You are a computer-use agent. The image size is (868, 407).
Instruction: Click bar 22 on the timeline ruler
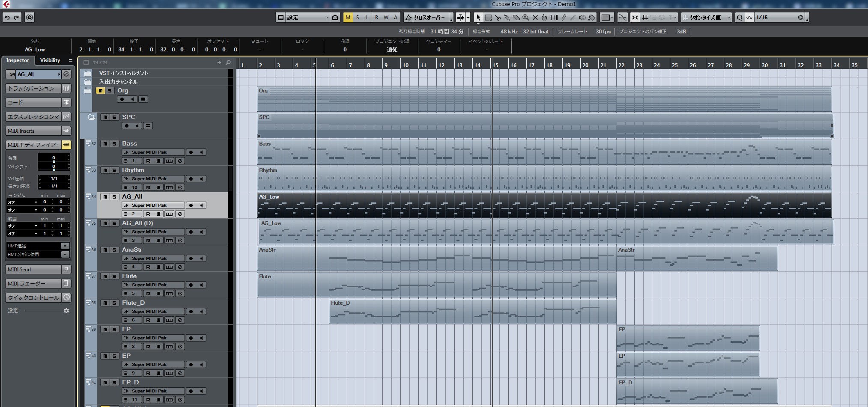[x=621, y=65]
